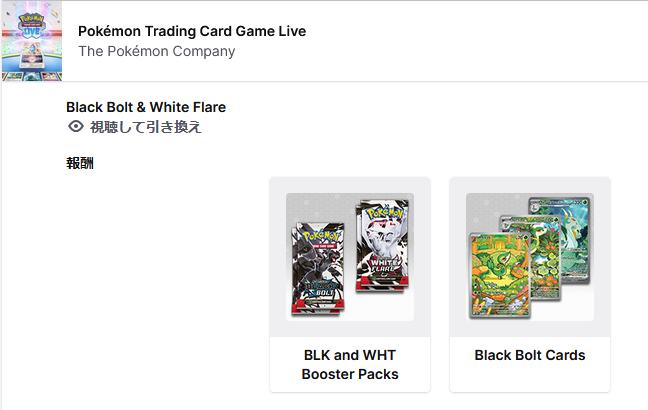This screenshot has width=648, height=410.
Task: Click the eye icon beside 視聴して引き換え
Action: pos(76,126)
